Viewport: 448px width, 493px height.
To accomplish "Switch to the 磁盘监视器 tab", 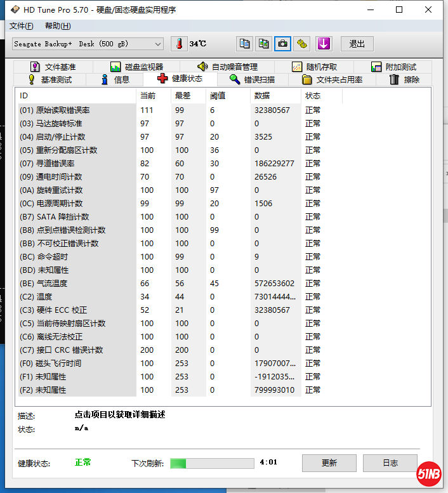I will coord(136,67).
